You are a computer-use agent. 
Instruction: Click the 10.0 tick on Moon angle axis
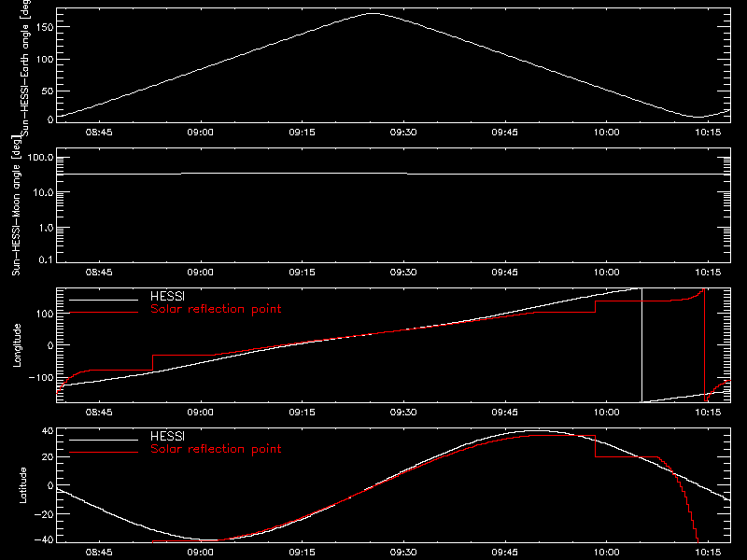click(x=43, y=193)
